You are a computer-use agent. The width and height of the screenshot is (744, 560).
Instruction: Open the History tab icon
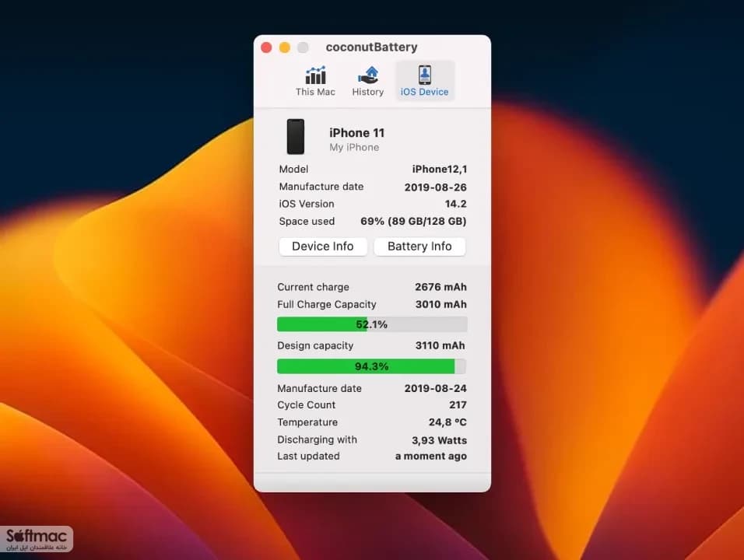click(x=368, y=75)
